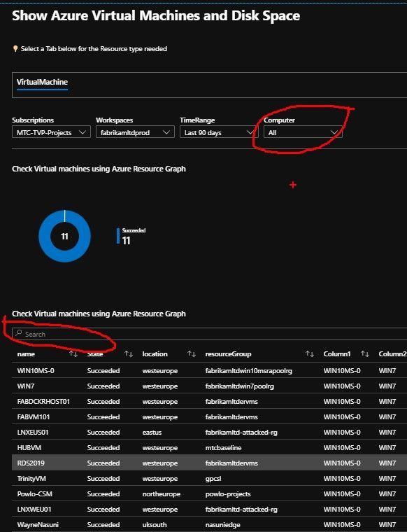Click the resourceGroup column header
This screenshot has width=407, height=532.
[229, 354]
